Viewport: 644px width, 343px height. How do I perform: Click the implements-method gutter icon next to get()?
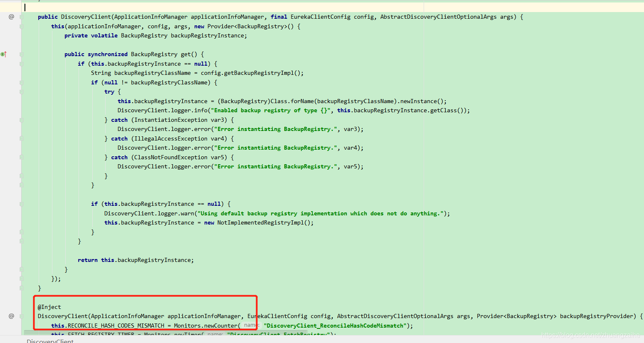4,54
